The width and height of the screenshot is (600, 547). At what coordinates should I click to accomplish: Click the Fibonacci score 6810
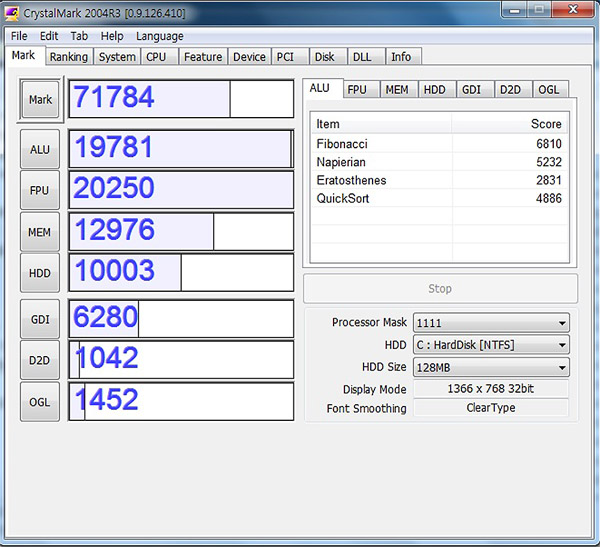point(549,144)
